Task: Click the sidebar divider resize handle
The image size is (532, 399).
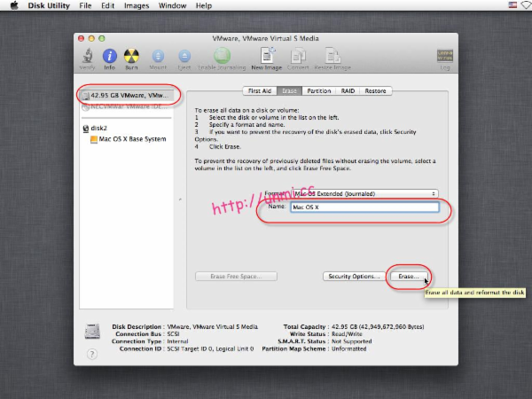Action: 180,199
